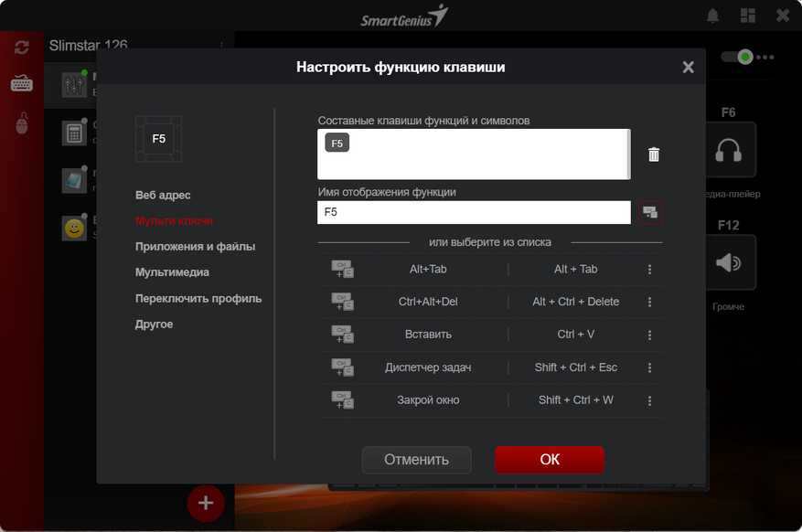Open the dashboard grid icon in the title bar
Viewport: 802px width, 532px height.
coord(748,16)
